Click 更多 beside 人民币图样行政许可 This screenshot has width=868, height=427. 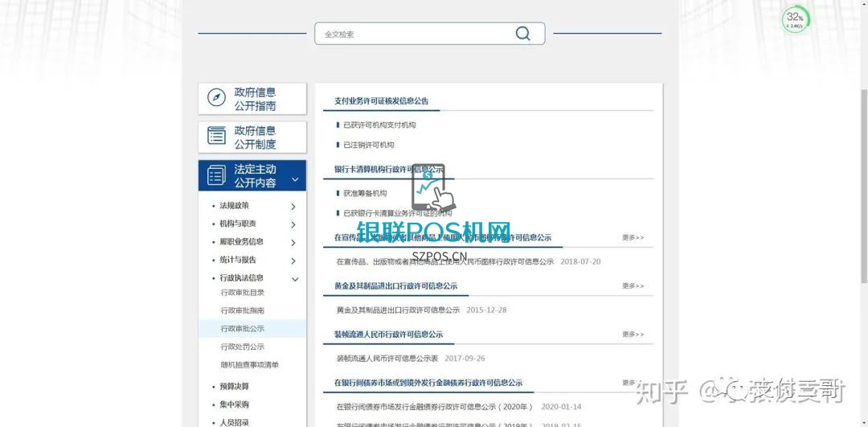click(633, 237)
